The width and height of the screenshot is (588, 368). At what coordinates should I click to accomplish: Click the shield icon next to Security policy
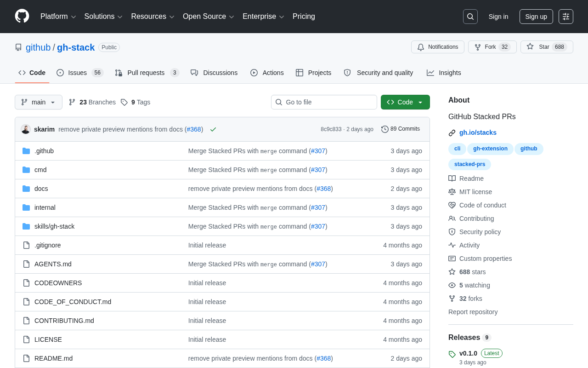click(x=452, y=232)
